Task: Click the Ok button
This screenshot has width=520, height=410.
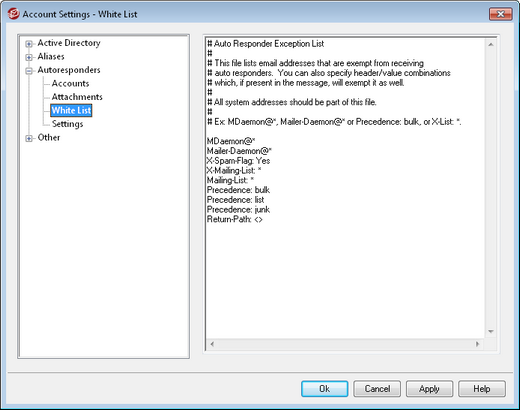Action: pyautogui.click(x=325, y=389)
